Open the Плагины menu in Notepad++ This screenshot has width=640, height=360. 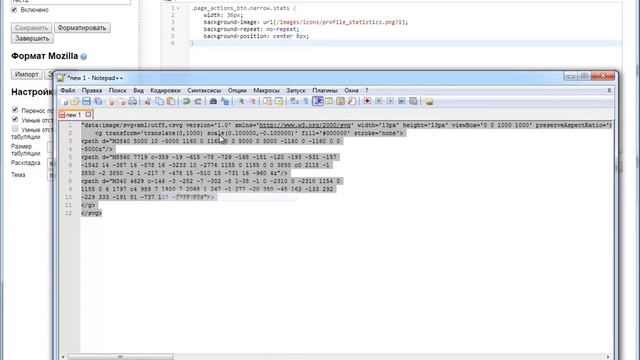(325, 90)
